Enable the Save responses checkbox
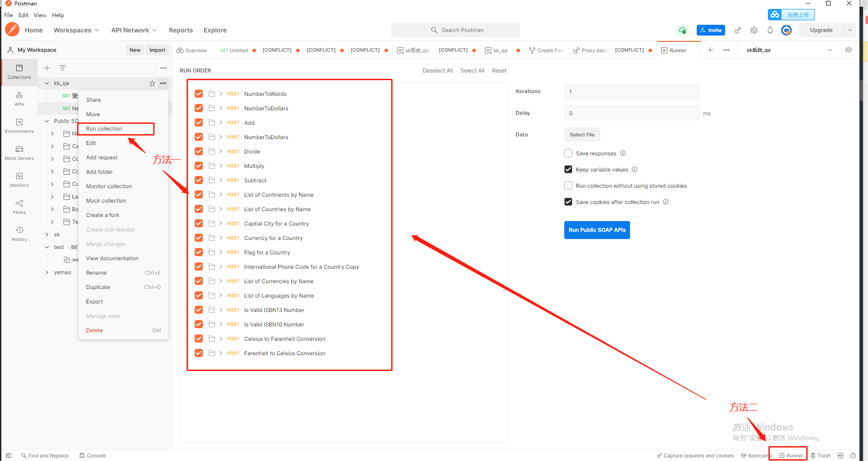This screenshot has width=868, height=461. [x=568, y=153]
